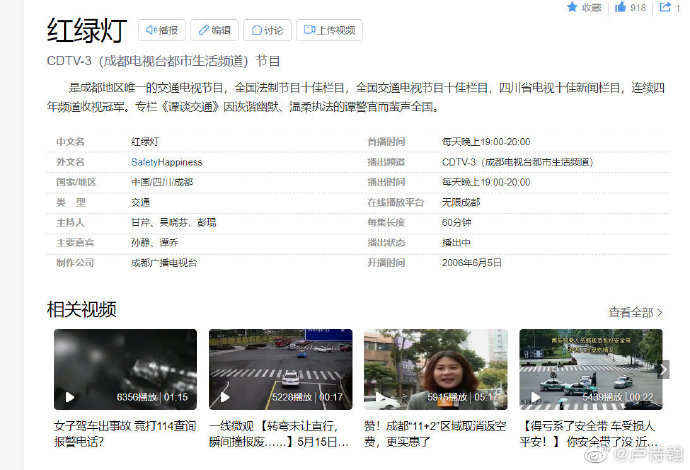Play the first video via its play icon
This screenshot has height=470, width=690.
[x=69, y=397]
